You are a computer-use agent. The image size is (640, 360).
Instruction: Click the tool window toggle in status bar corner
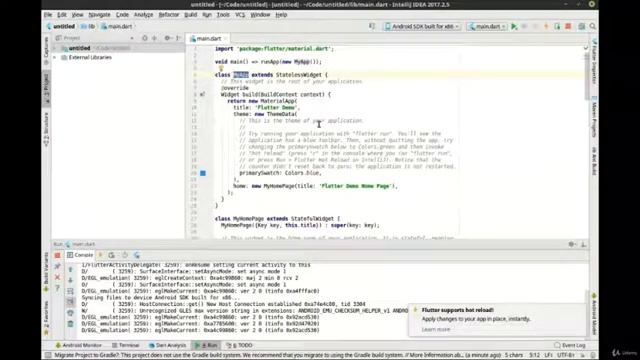point(48,355)
